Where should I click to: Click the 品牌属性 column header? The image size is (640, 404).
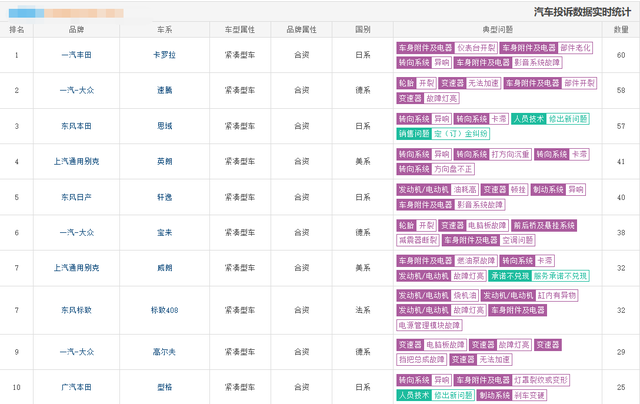coord(302,30)
